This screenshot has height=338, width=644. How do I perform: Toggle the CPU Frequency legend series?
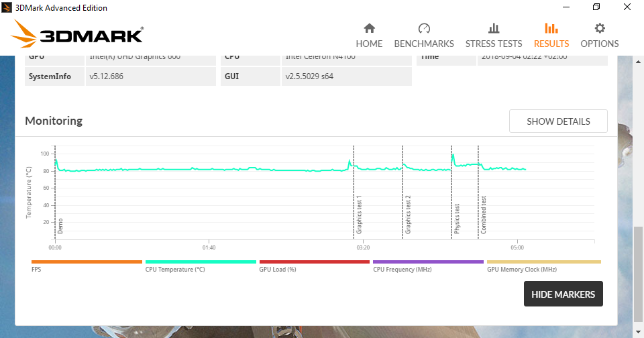tap(428, 266)
